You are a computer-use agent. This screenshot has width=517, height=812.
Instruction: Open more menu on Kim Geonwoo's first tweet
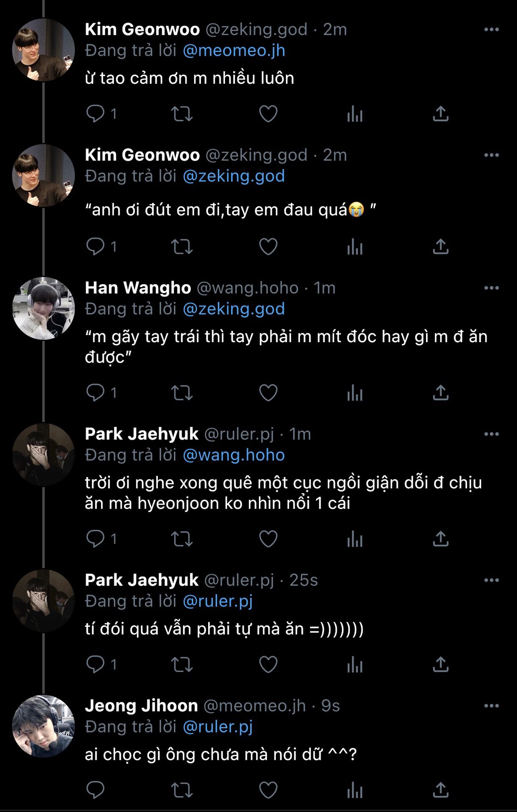point(491,30)
